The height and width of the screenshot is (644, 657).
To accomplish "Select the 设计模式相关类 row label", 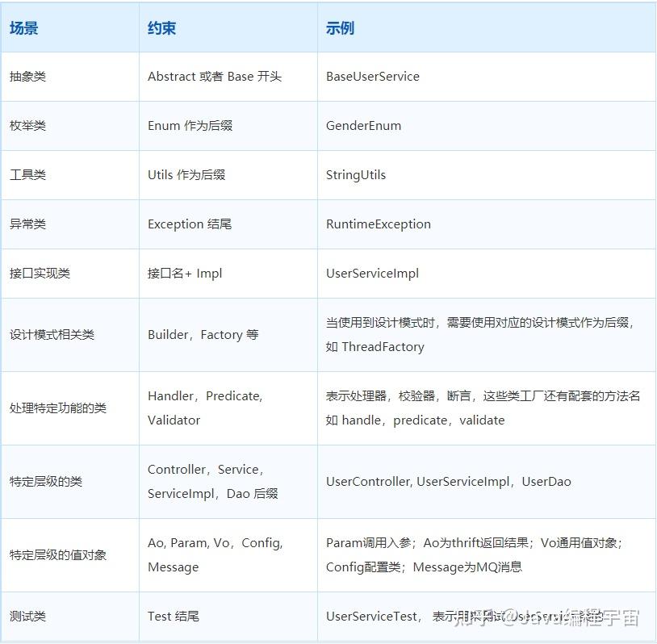I will click(x=52, y=335).
